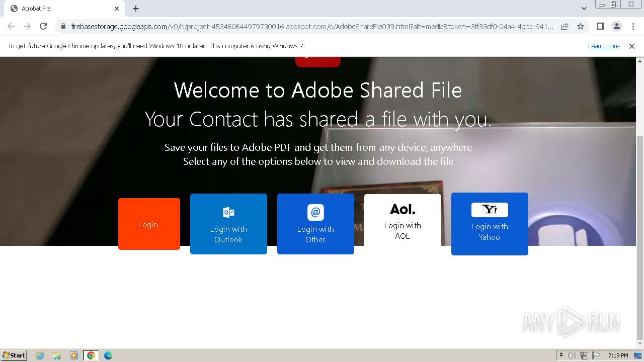Open volume control in system tray

coord(572,355)
